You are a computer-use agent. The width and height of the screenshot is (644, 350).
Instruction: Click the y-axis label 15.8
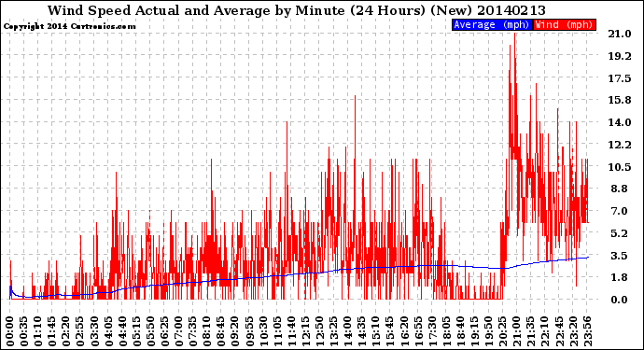coord(620,100)
